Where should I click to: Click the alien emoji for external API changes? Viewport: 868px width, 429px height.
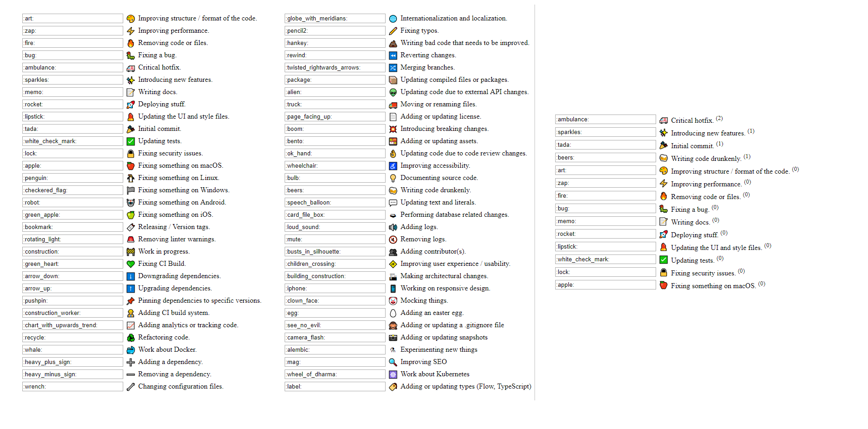tap(393, 92)
